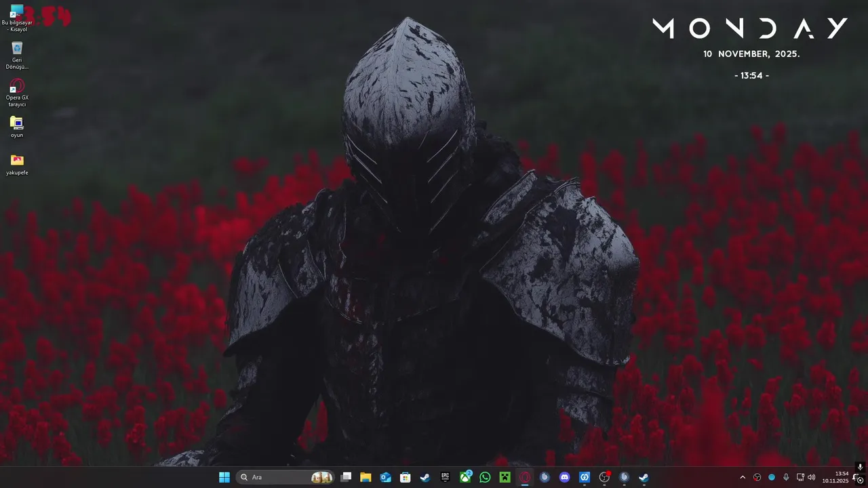Select the 'yakupefe' folder on desktop
868x488 pixels.
(17, 165)
